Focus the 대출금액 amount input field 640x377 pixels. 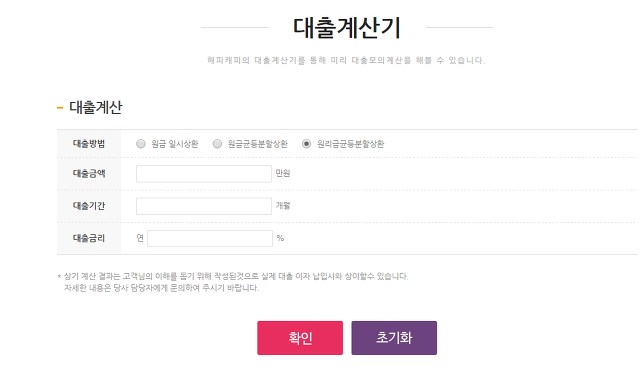point(204,174)
